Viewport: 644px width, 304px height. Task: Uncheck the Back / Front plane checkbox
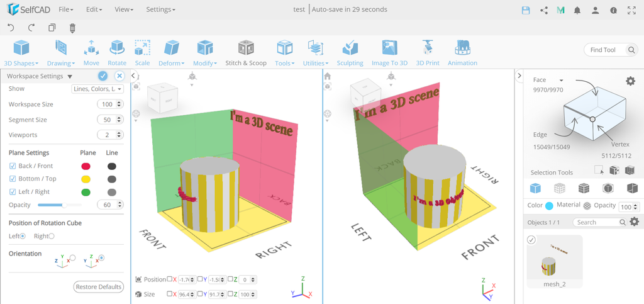coord(13,166)
